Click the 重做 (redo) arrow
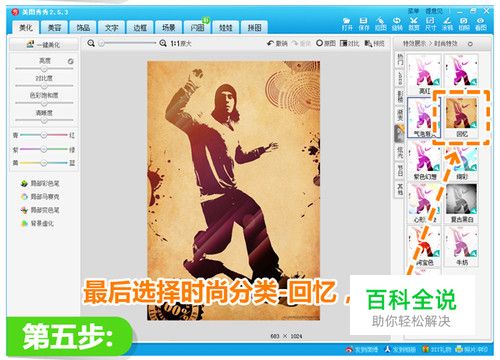Image resolution: width=500 pixels, height=360 pixels. point(295,43)
